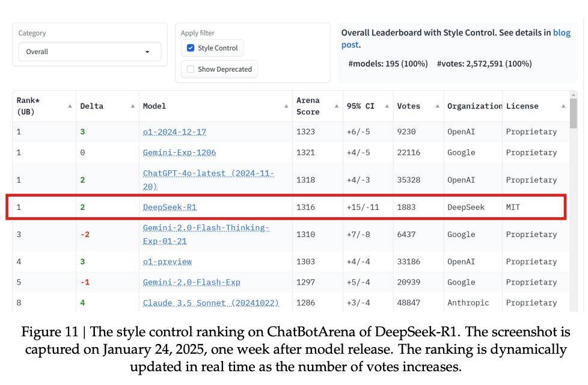Uncheck the Style Control checkbox

(191, 48)
